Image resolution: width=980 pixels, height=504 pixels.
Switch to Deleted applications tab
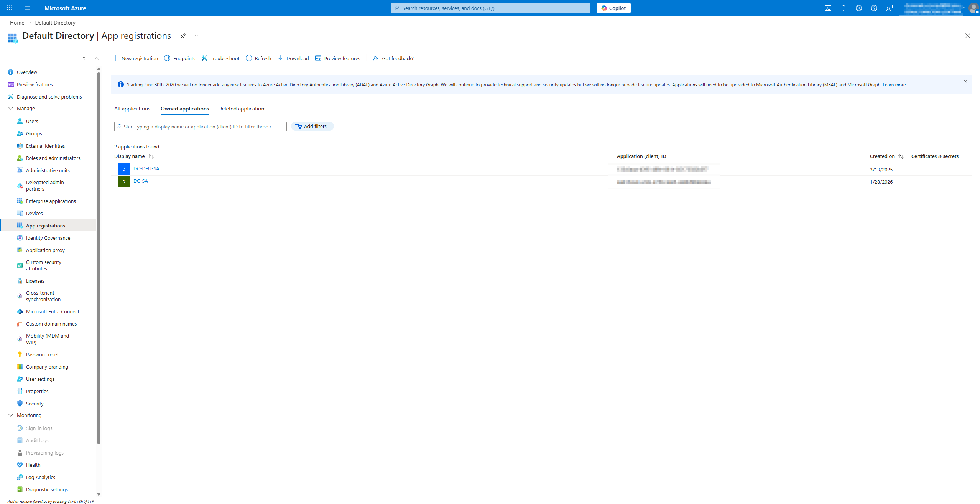click(242, 109)
